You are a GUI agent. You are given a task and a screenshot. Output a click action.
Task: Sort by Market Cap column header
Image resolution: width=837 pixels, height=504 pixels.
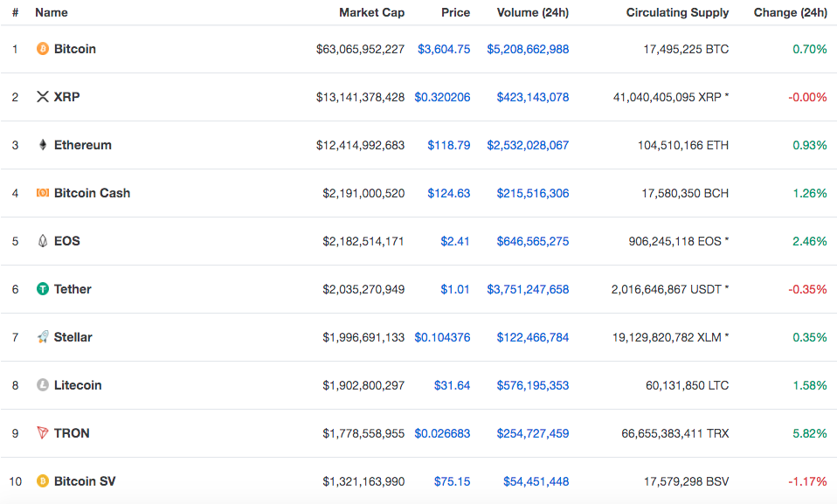[371, 12]
